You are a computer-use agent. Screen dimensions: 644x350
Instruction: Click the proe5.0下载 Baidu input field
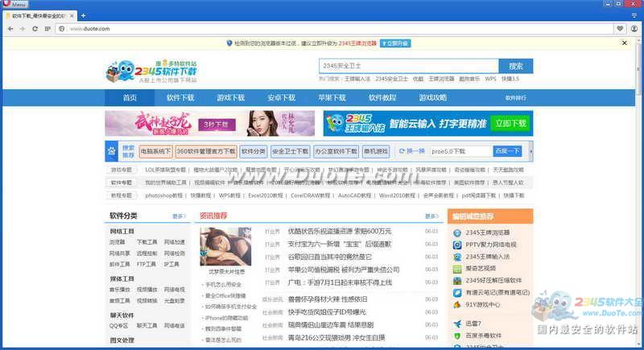461,151
